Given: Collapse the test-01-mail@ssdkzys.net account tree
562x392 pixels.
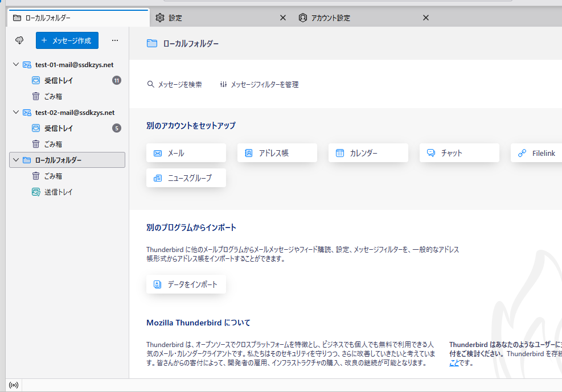Looking at the screenshot, I should coord(16,65).
